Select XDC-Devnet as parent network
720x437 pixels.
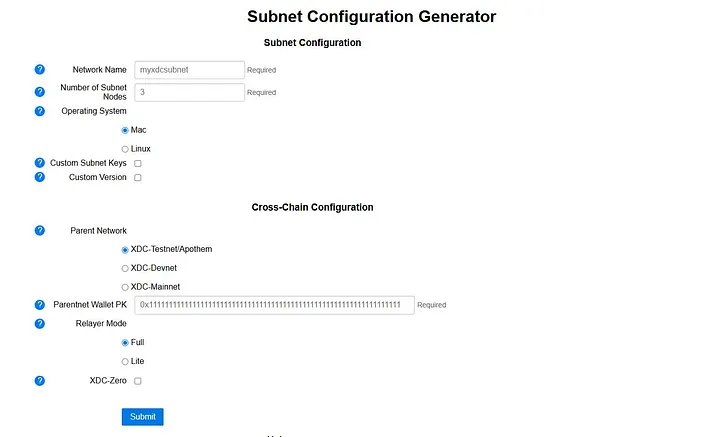pyautogui.click(x=125, y=268)
